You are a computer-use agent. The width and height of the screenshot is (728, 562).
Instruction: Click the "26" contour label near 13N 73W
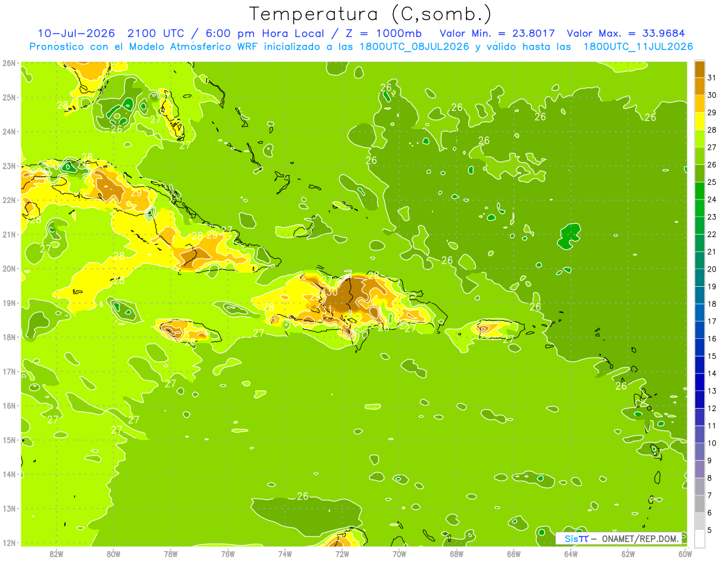(x=303, y=496)
